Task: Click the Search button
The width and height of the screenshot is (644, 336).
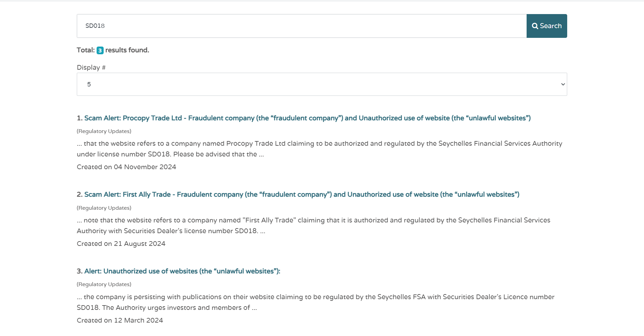Action: [x=547, y=26]
